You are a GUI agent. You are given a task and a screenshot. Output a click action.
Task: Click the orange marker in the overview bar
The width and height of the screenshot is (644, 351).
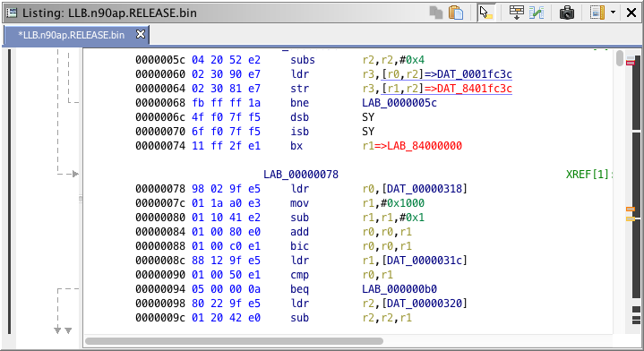click(631, 209)
